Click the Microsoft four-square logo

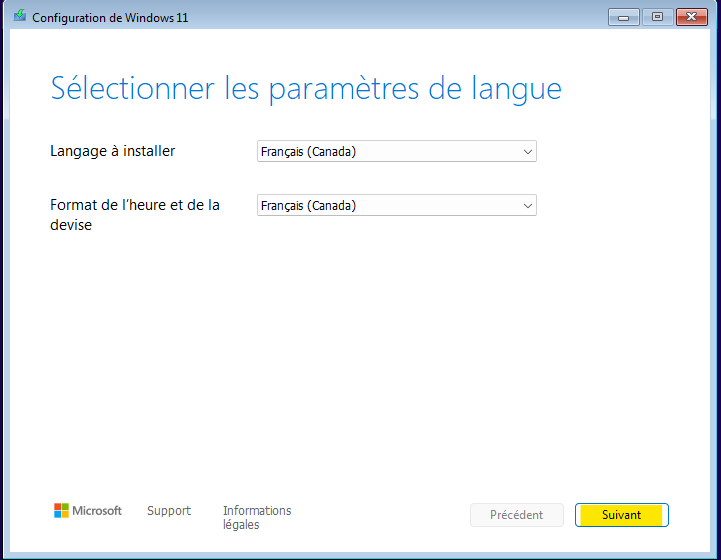click(61, 511)
